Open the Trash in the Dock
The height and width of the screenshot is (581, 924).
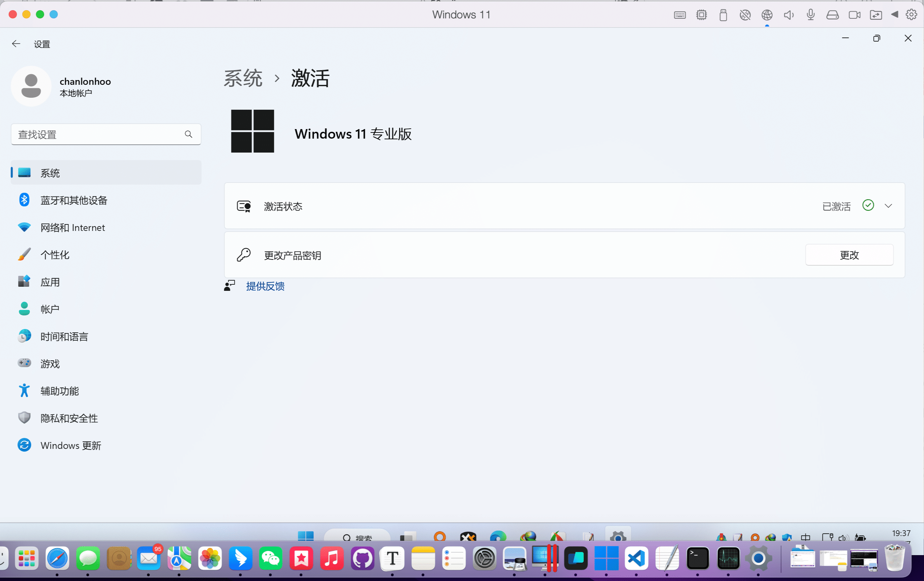click(x=894, y=558)
